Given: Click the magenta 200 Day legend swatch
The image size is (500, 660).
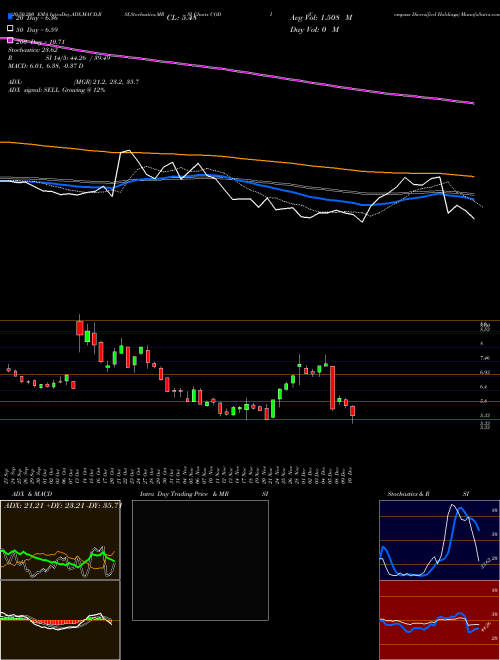Looking at the screenshot, I should pos(10,41).
